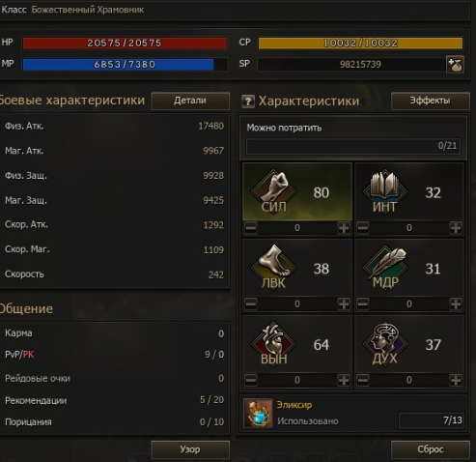Decrease ЛВК points with minus button
Screen dimensions: 476x462
(251, 303)
